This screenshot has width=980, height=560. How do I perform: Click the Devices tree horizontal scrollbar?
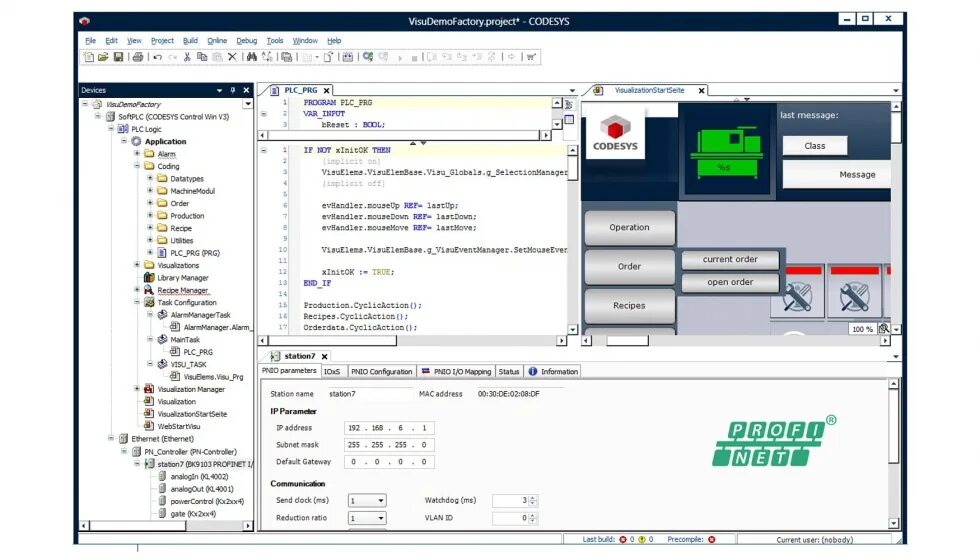165,526
